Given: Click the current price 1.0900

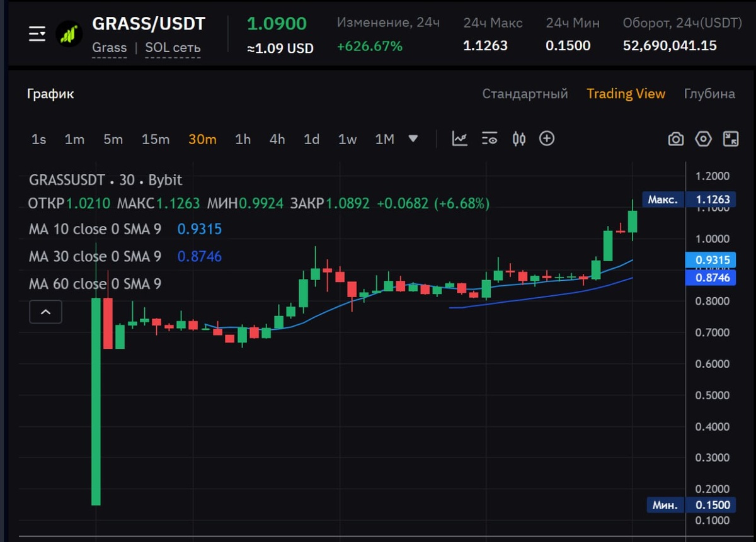Looking at the screenshot, I should (x=277, y=24).
